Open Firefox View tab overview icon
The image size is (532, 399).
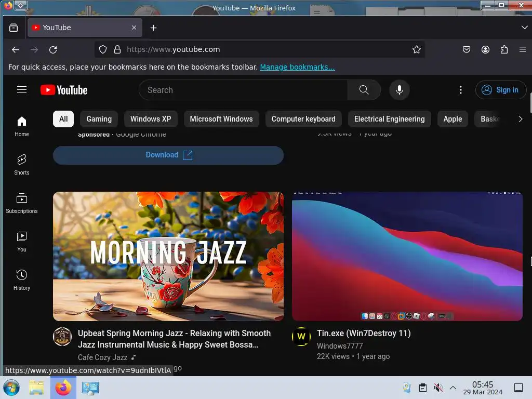[14, 28]
